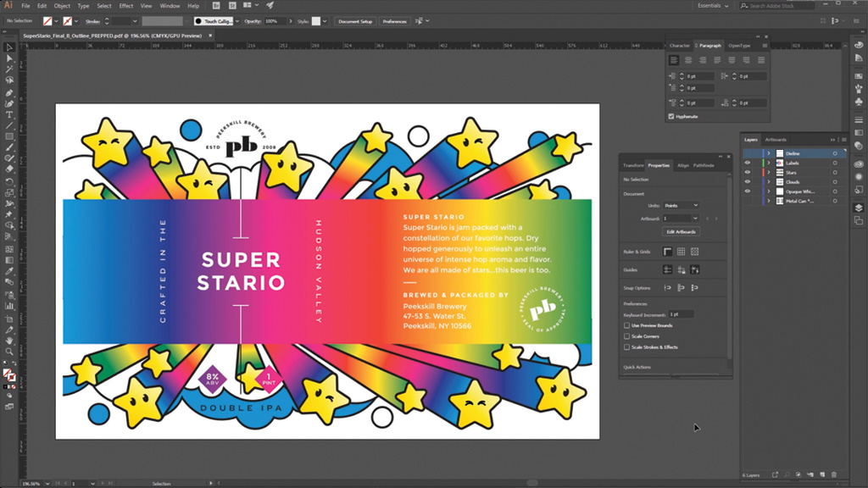This screenshot has width=868, height=488.
Task: Switch to the Pathfinder tab
Action: click(x=704, y=165)
